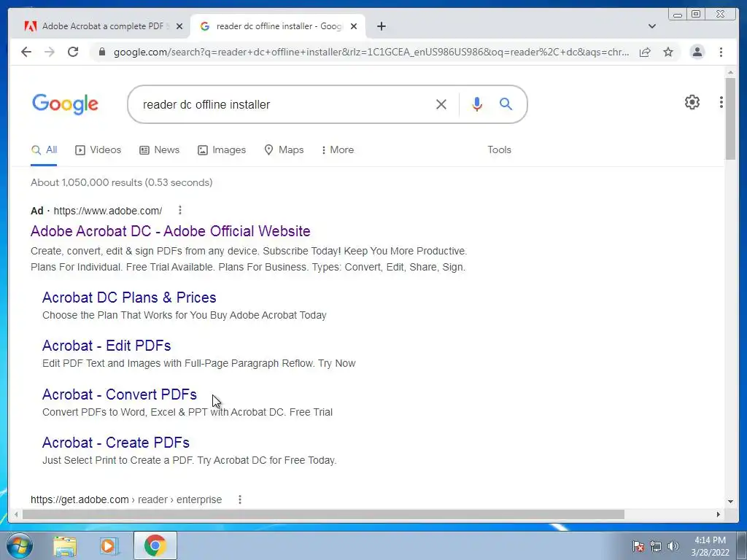The height and width of the screenshot is (560, 747).
Task: Open get.adobe.com result options menu
Action: click(x=240, y=499)
